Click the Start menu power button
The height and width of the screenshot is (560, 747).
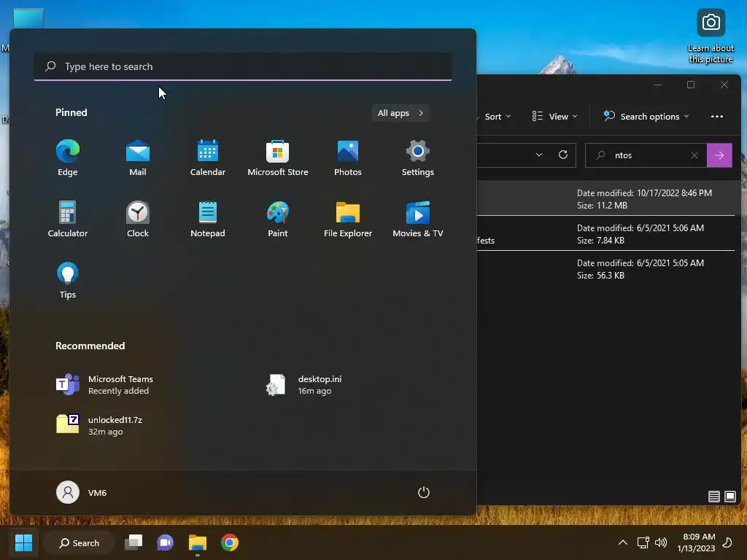tap(424, 492)
